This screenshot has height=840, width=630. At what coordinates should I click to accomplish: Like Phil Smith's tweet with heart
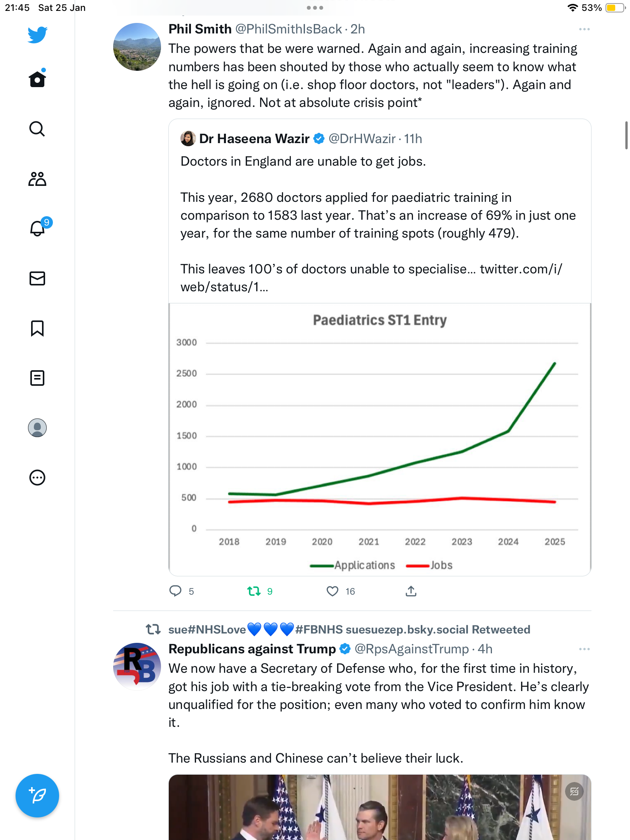[332, 591]
